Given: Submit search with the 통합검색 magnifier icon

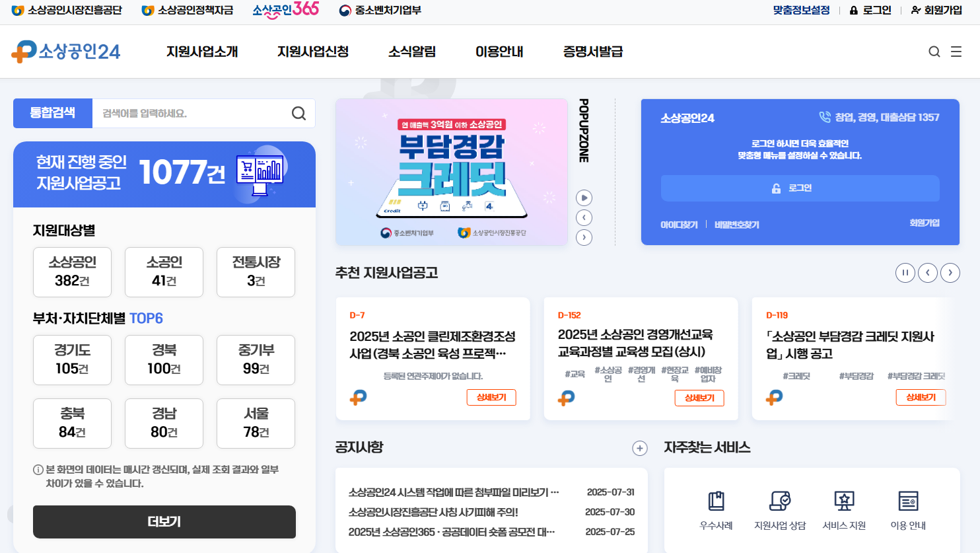Looking at the screenshot, I should coord(298,114).
